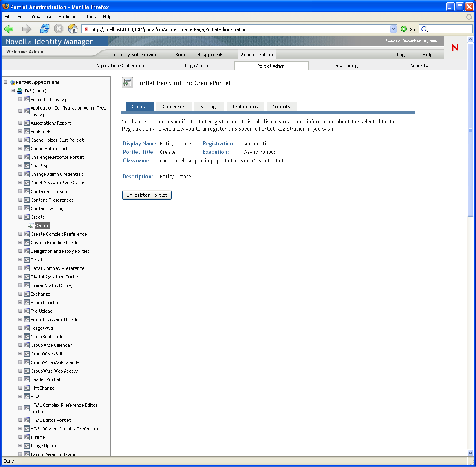Click the IDM (Local) application icon
Screen dimensions: 476x467
point(20,91)
